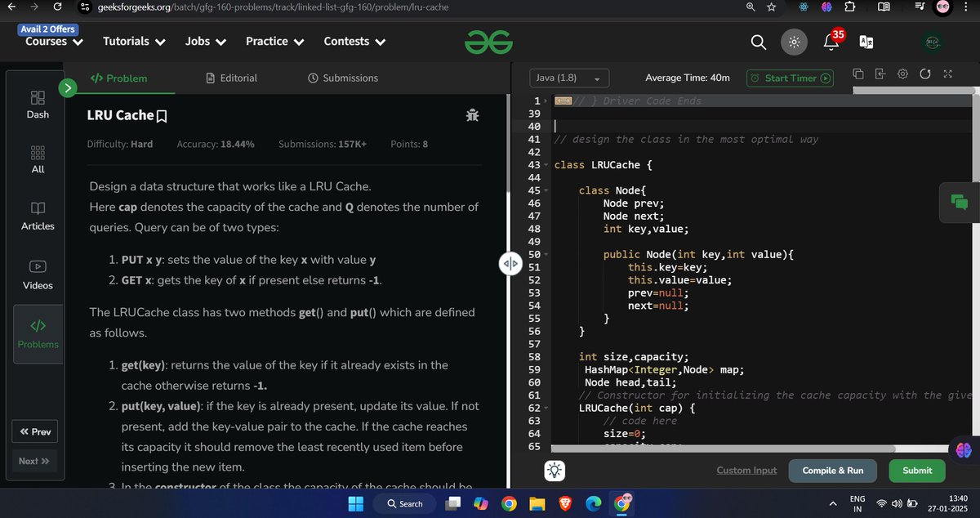The width and height of the screenshot is (980, 518).
Task: Open the site search magnifier
Action: point(759,42)
